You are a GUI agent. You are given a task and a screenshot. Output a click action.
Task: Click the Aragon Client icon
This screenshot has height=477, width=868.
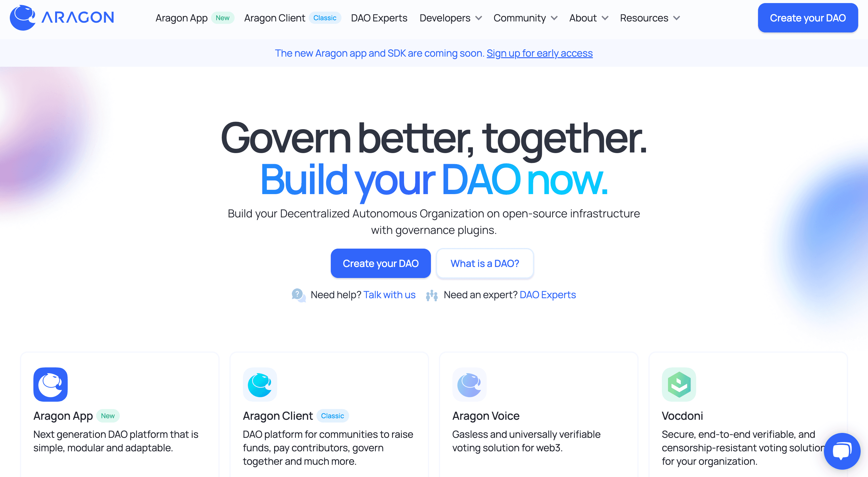260,384
